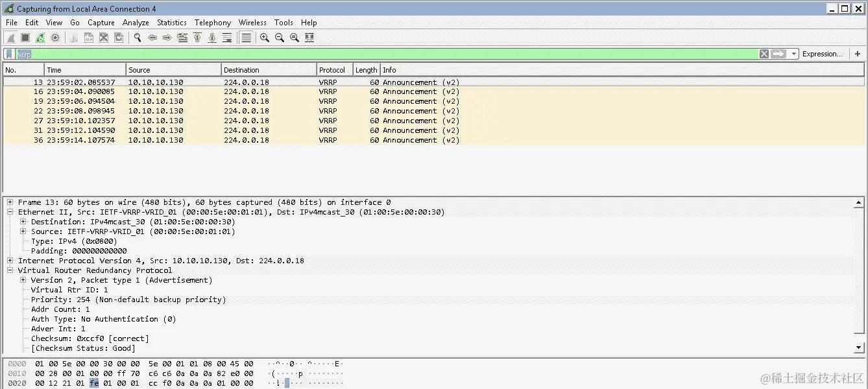Screen dimensions: 868x389
Task: Open the Edit menu
Action: tap(32, 23)
